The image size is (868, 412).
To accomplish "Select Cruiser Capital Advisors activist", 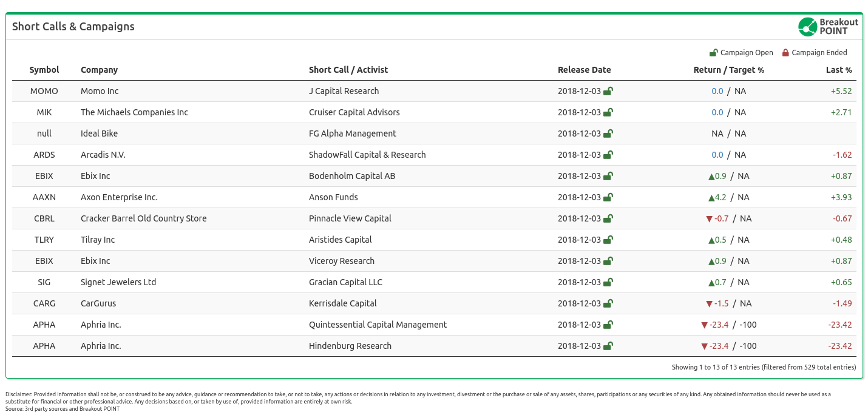I will pos(354,112).
